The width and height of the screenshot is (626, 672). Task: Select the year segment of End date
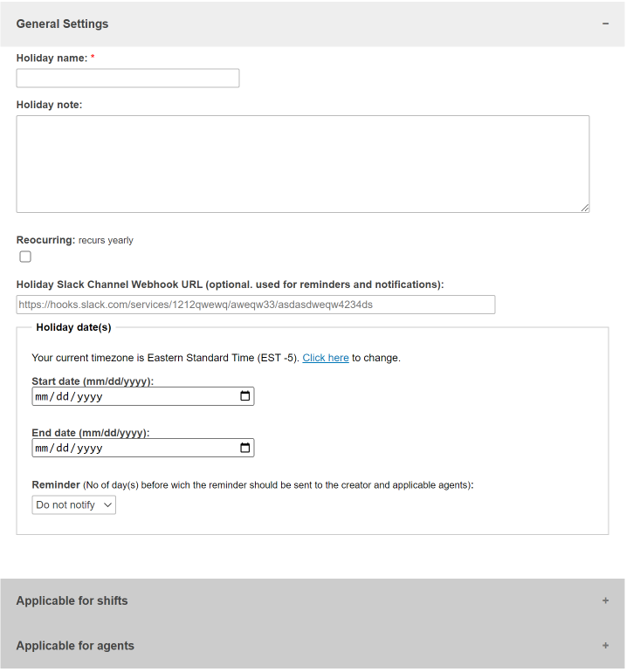tap(90, 449)
